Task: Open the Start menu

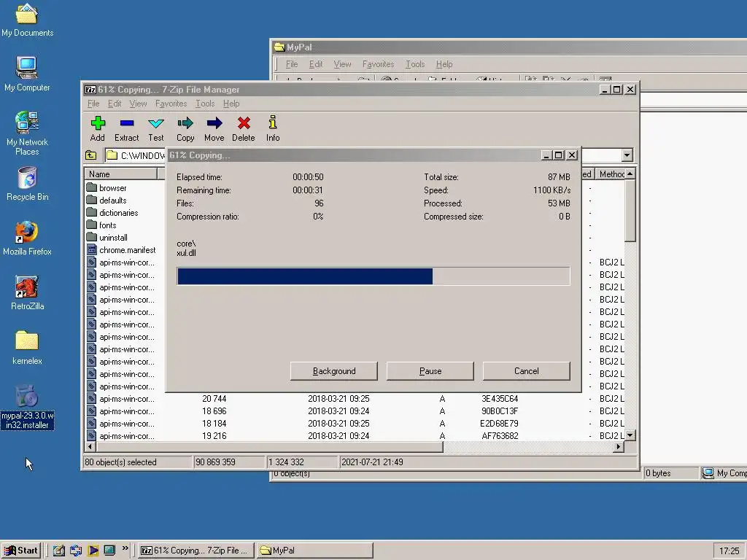Action: (21, 551)
